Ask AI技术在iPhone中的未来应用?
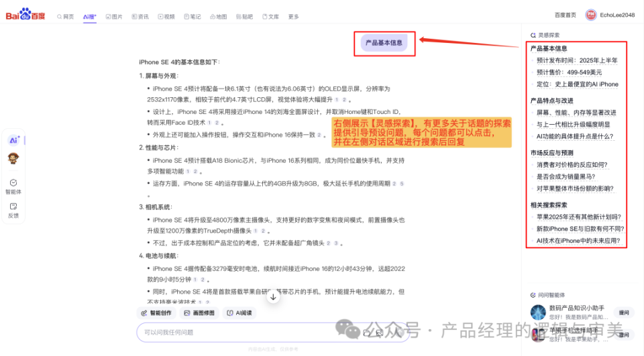The width and height of the screenshot is (644, 356). [578, 241]
